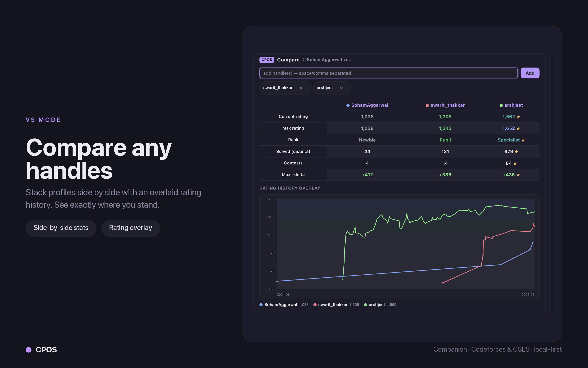Click SohamAggarwal entry in chart legend
Viewport: 588px width, 368px height.
[284, 305]
